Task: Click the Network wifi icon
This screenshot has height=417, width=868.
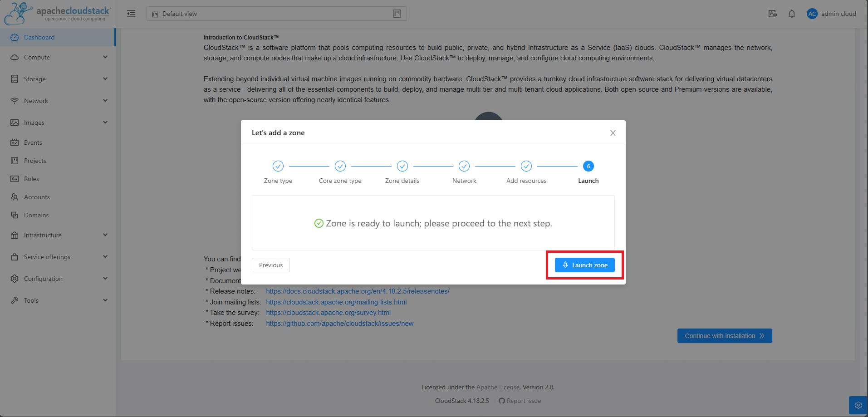Action: (15, 101)
